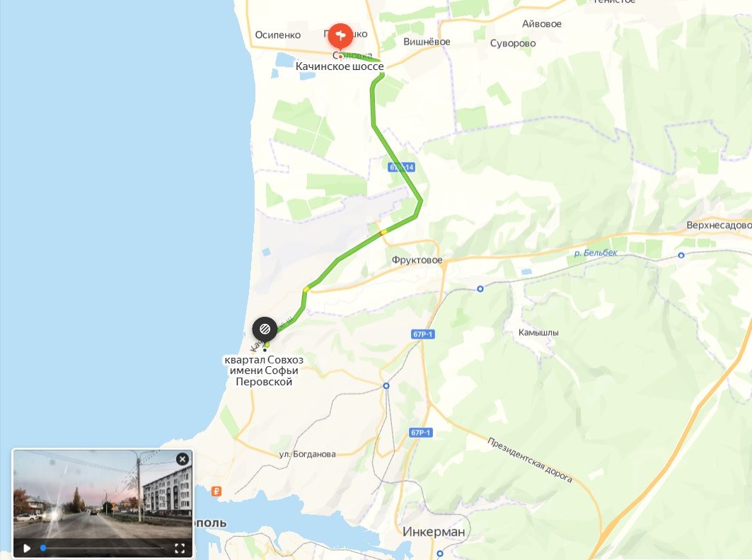Click the video progress slider handle

coord(43,548)
